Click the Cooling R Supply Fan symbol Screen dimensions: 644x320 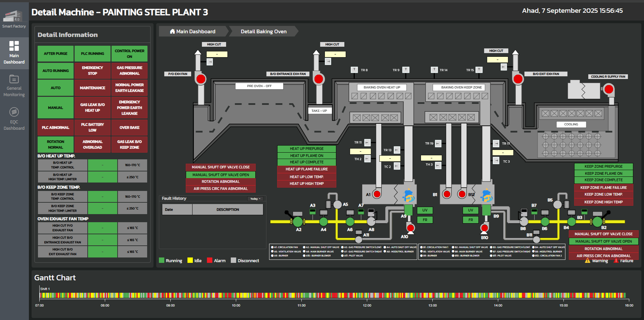(x=608, y=89)
